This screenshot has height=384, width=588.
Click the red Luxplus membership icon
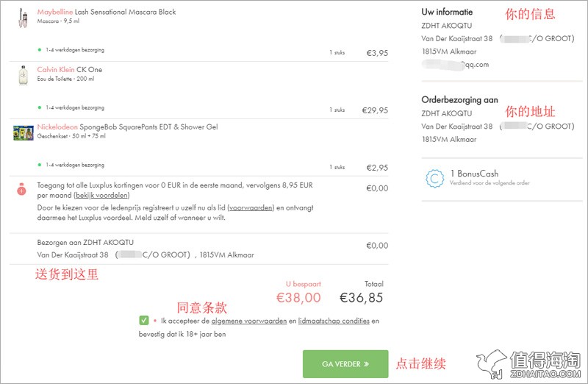coord(22,189)
